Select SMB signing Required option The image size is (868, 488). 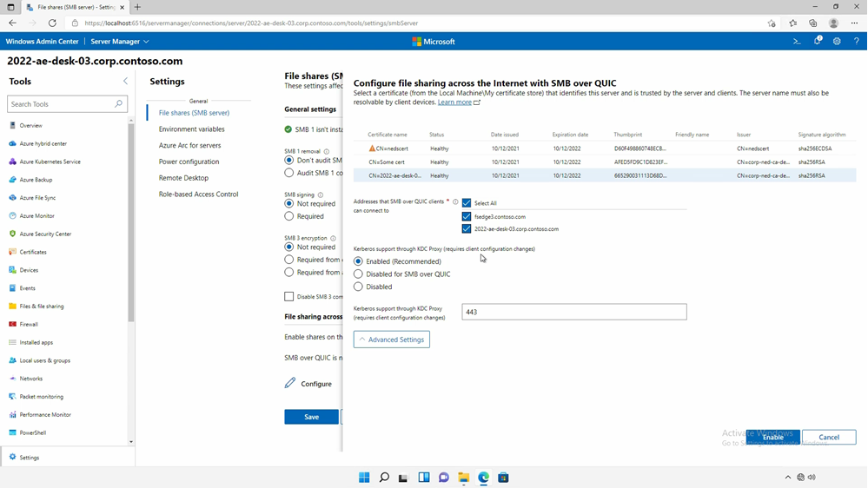click(x=289, y=216)
